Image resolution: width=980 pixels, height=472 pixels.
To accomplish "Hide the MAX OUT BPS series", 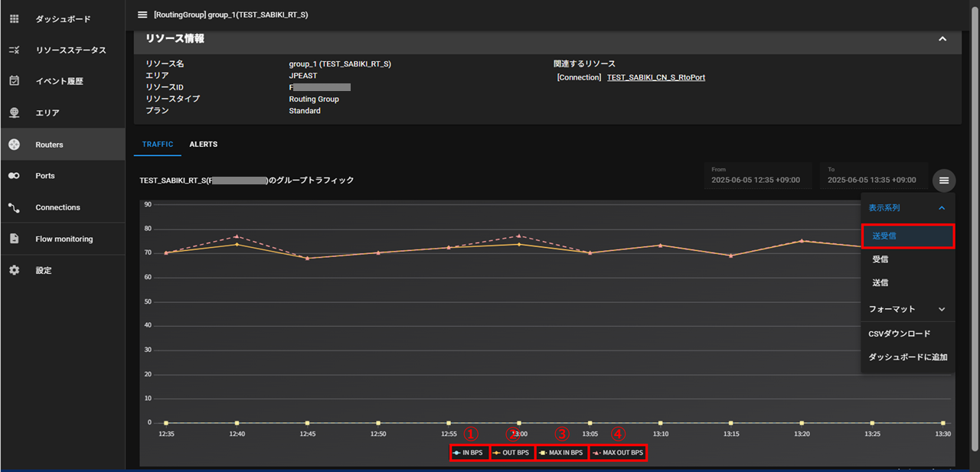I will coord(618,453).
